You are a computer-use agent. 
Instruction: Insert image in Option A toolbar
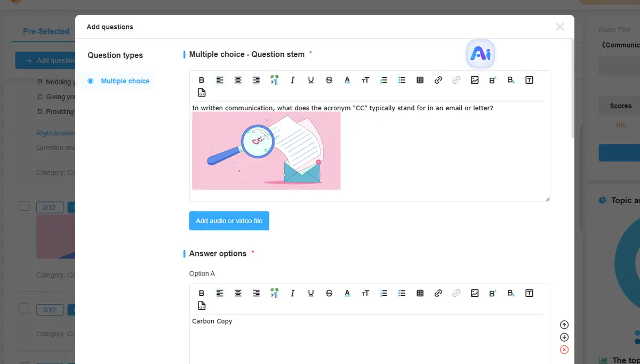coord(475,293)
